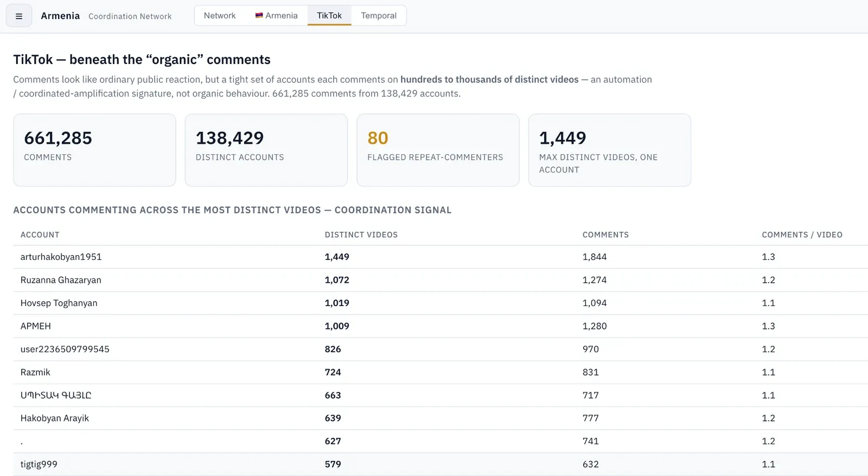
Task: Select account Hakobyan Arayik
Action: click(x=55, y=418)
